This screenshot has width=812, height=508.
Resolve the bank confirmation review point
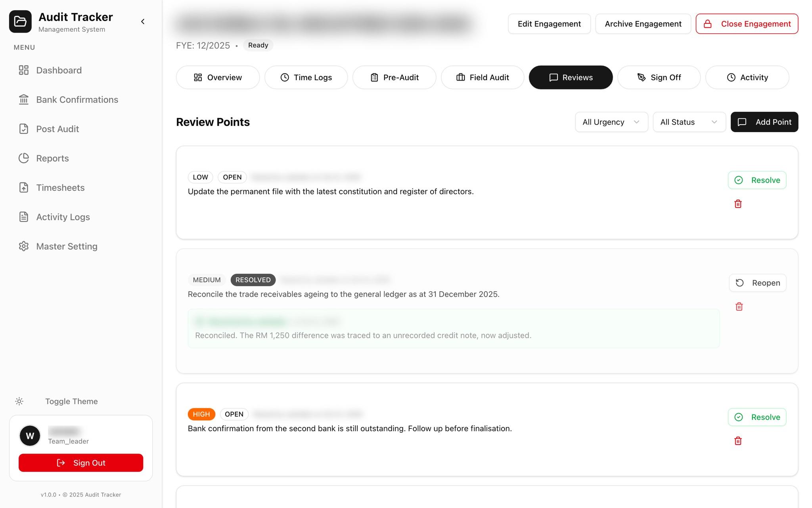click(757, 417)
